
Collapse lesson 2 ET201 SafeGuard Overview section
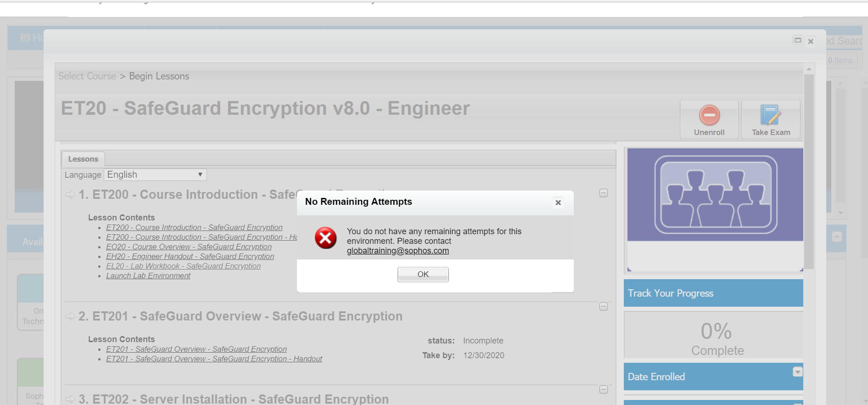tap(604, 306)
